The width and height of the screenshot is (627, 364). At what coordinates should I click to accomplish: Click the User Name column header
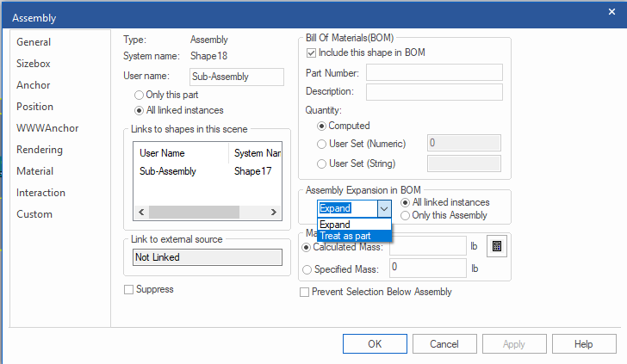point(181,153)
